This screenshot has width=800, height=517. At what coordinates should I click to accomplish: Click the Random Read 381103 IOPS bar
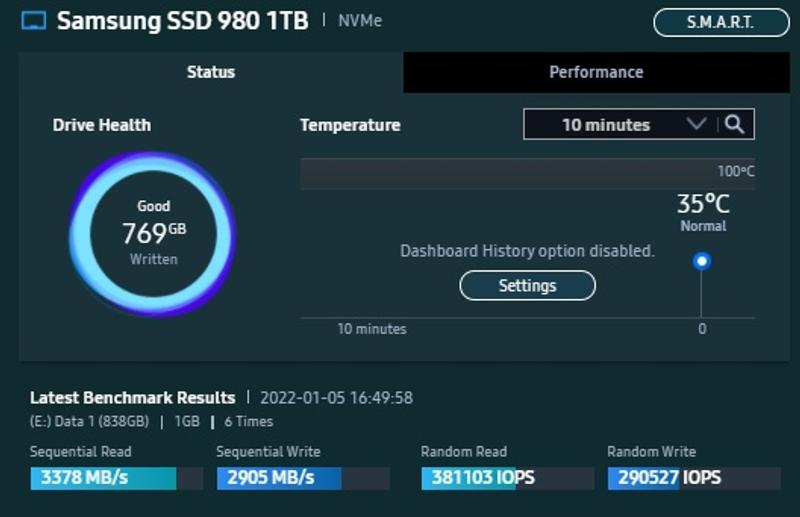pyautogui.click(x=508, y=478)
